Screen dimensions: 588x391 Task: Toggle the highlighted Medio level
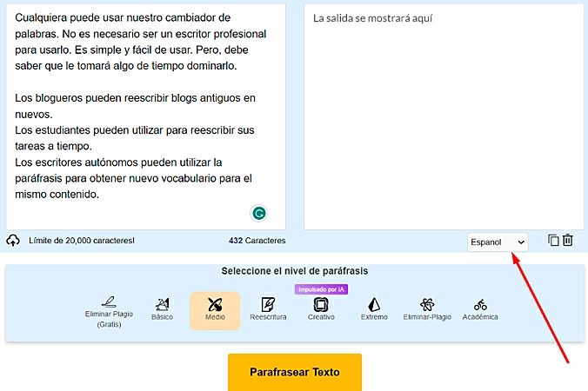[x=215, y=310]
